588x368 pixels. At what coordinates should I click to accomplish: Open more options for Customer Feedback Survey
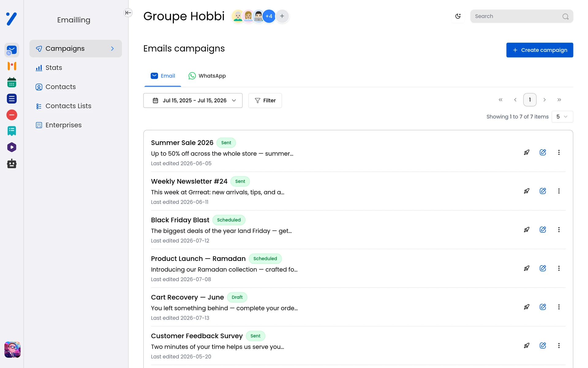tap(559, 346)
